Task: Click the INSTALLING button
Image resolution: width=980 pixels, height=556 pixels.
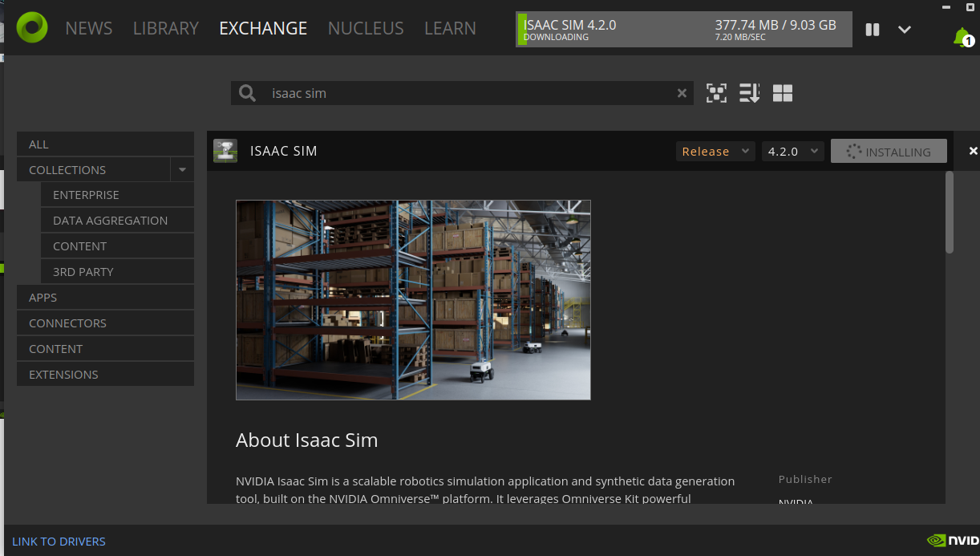Action: [x=889, y=151]
